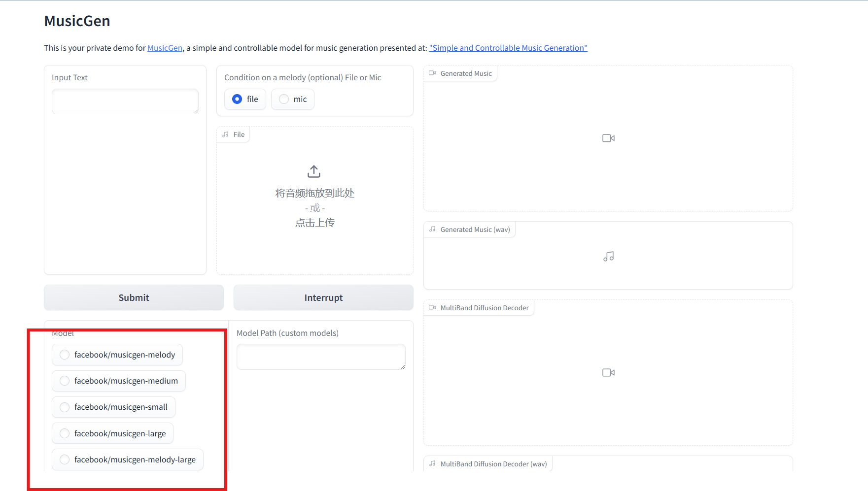Screen dimensions: 868x491
Task: Click the 将音频拖放到此处 drop zone text
Action: [315, 193]
